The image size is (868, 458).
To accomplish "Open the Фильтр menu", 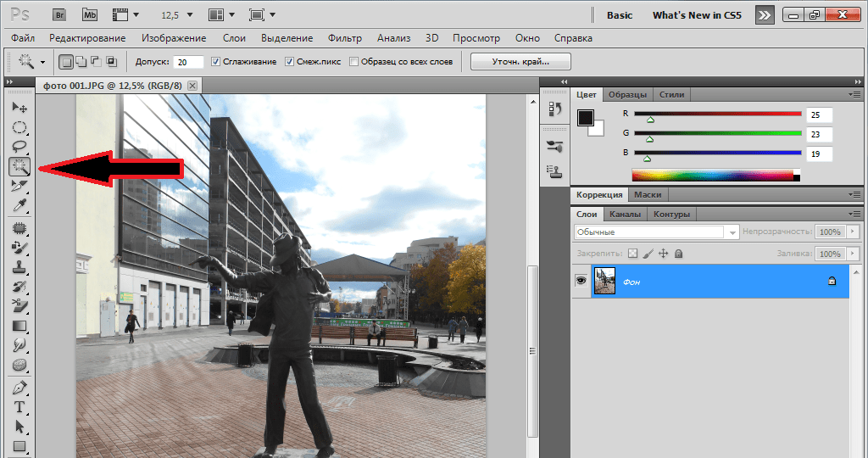I will pos(343,38).
